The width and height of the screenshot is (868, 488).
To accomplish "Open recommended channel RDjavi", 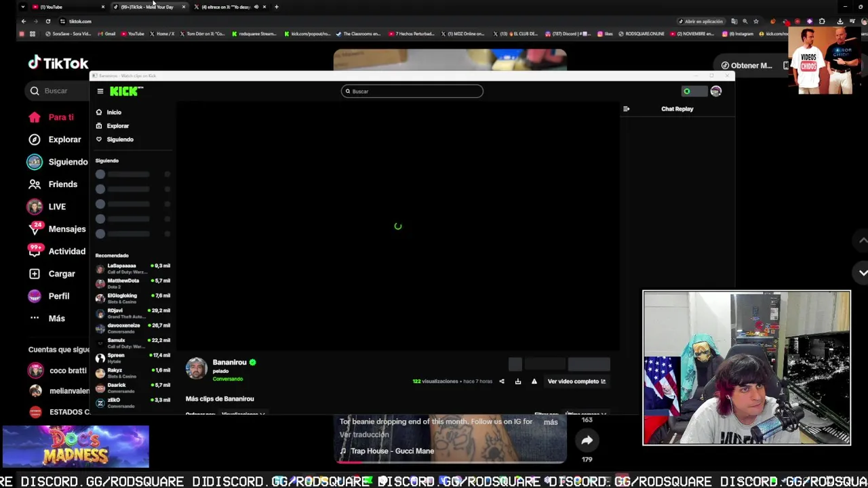I will tap(133, 313).
